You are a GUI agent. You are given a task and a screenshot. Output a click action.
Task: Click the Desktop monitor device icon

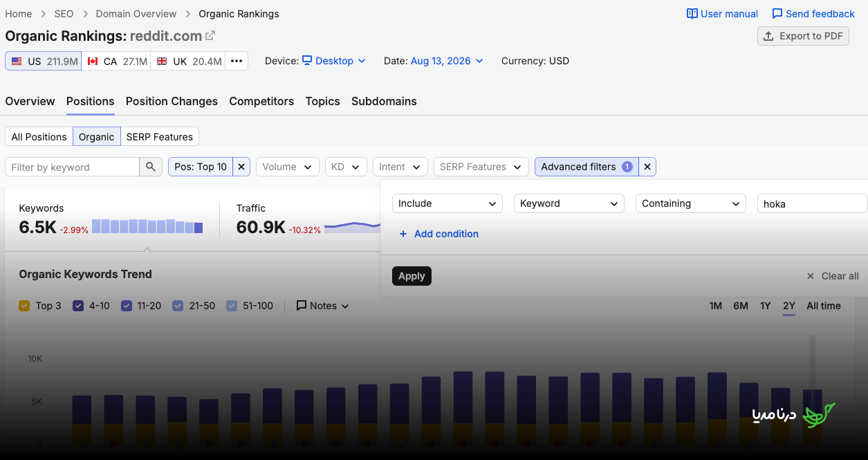[307, 61]
